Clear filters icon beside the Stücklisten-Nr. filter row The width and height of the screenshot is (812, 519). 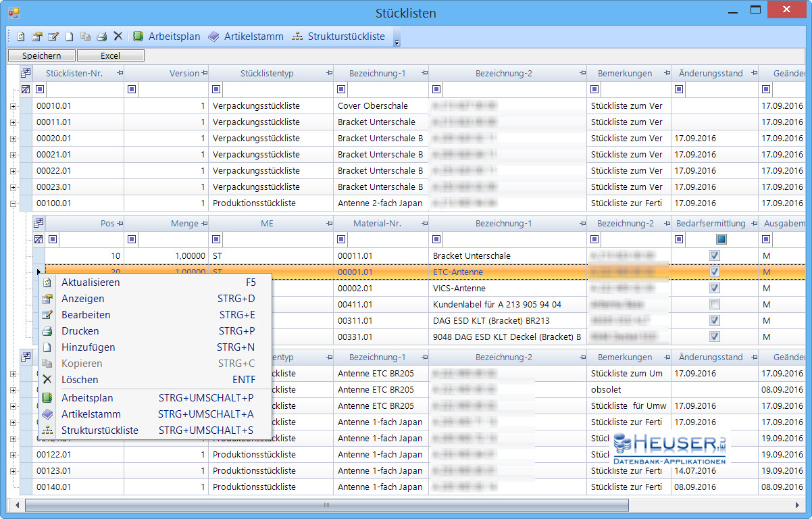click(x=26, y=89)
